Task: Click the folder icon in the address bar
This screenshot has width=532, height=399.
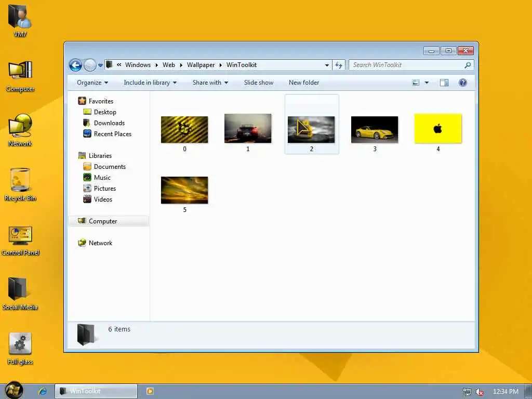Action: (109, 64)
